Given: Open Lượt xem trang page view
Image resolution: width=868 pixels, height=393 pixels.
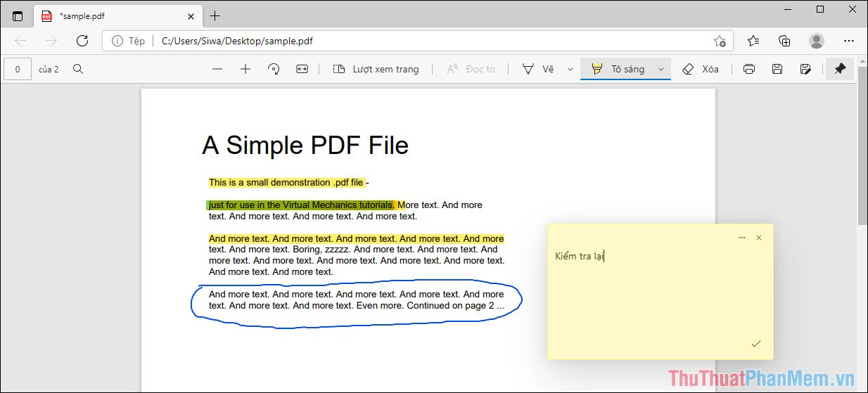Looking at the screenshot, I should tap(376, 69).
